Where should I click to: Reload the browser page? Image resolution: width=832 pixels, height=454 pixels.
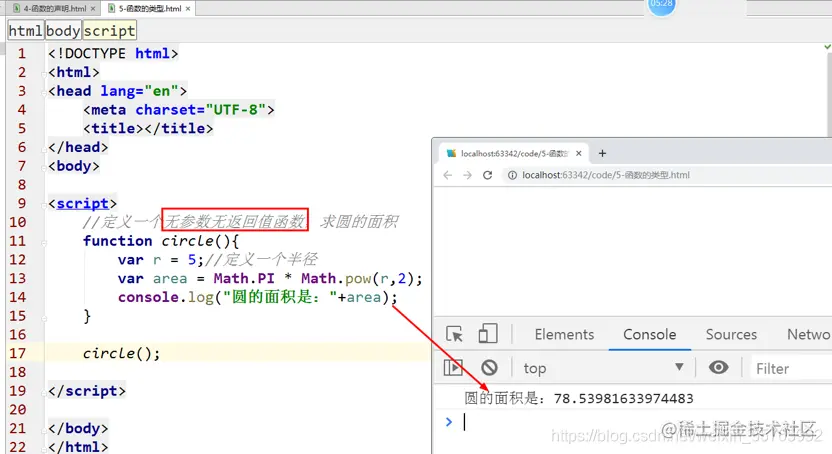click(x=488, y=175)
